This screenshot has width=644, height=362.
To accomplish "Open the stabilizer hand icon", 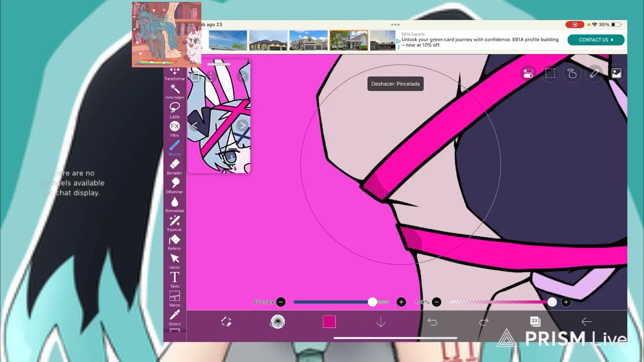I will pyautogui.click(x=572, y=73).
